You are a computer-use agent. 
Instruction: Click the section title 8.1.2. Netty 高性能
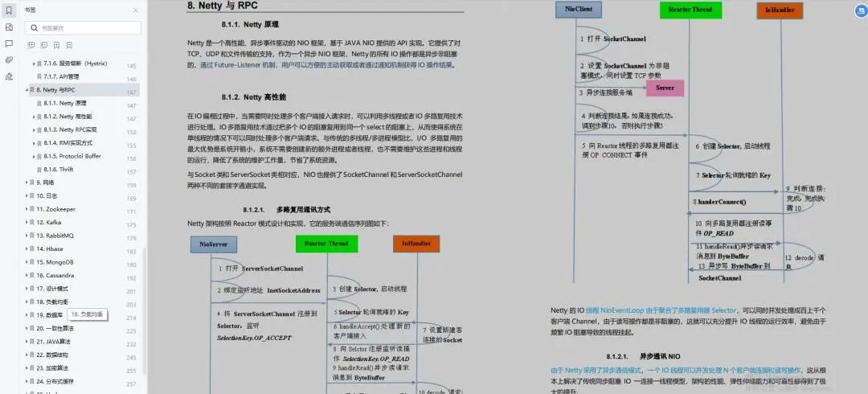click(x=254, y=97)
